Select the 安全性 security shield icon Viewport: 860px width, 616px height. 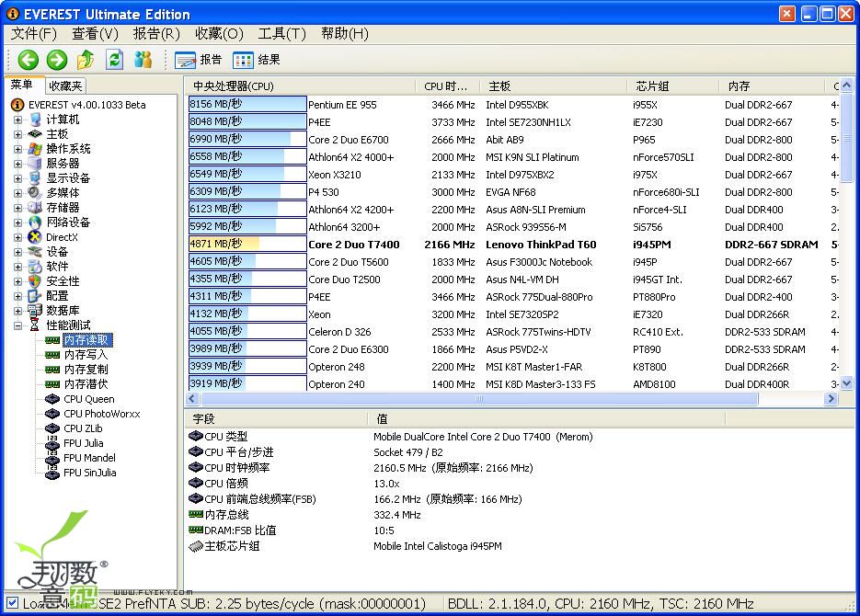(x=35, y=281)
